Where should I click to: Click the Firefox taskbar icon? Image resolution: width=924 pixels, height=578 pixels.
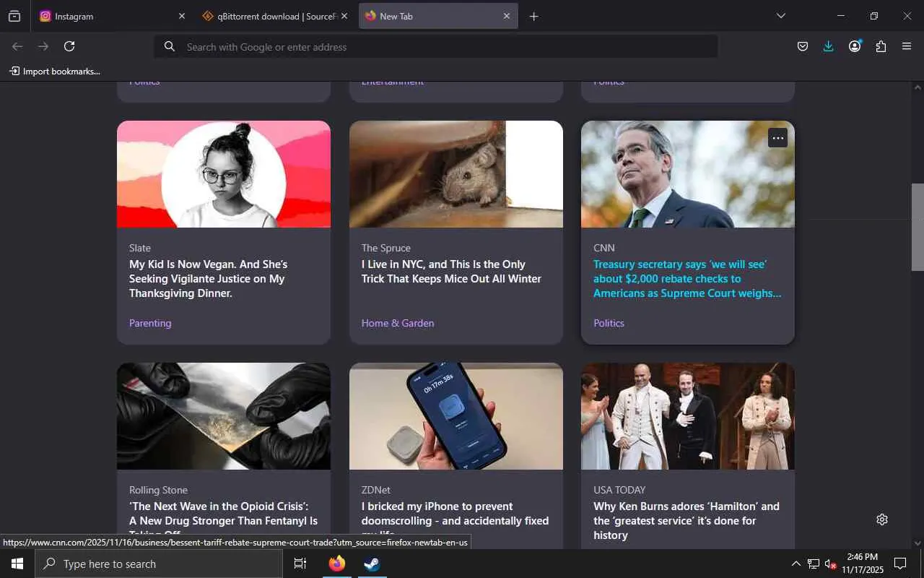click(337, 564)
